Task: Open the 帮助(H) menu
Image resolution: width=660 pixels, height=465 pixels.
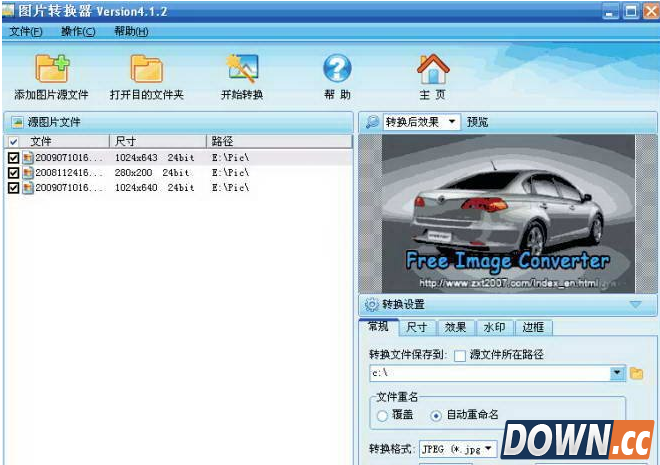Action: [x=131, y=32]
